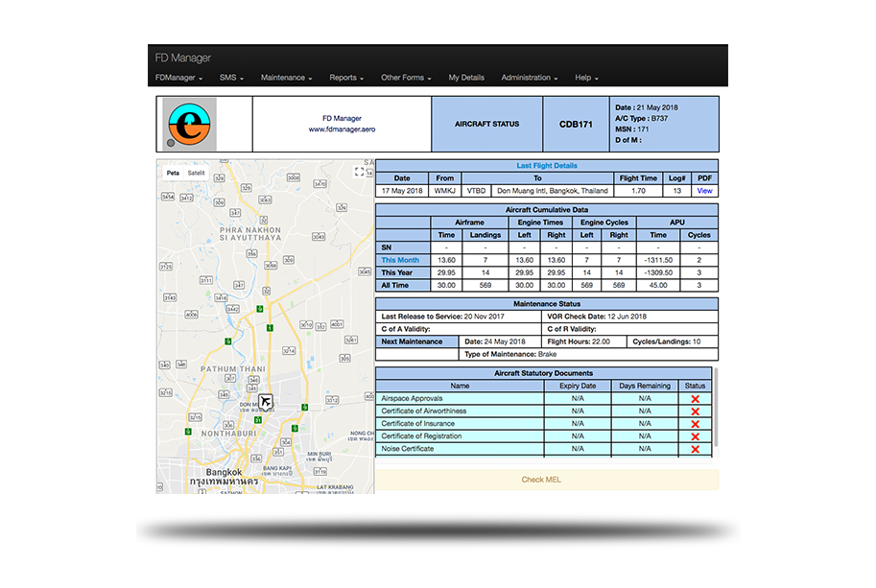Toggle fullscreen view on the map
The image size is (876, 588).
tap(359, 172)
